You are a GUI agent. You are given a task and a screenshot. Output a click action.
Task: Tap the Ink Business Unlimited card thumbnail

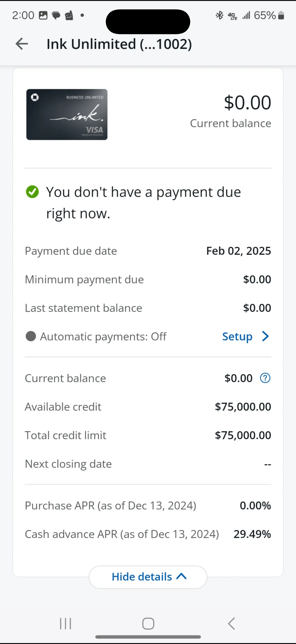pos(67,115)
